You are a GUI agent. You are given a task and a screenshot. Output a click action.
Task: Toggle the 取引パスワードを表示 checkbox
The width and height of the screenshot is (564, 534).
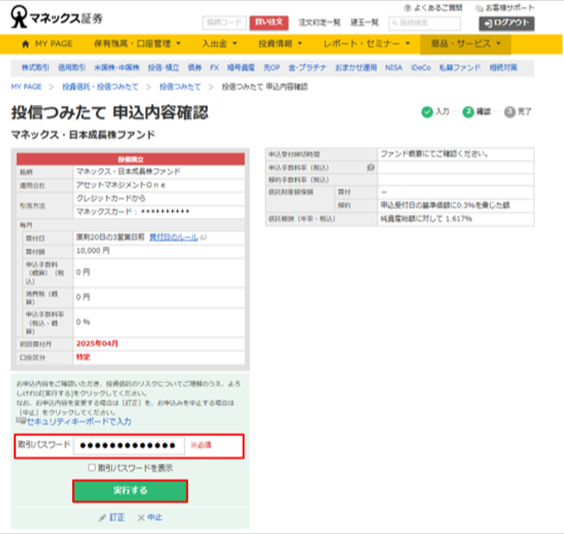click(x=92, y=467)
